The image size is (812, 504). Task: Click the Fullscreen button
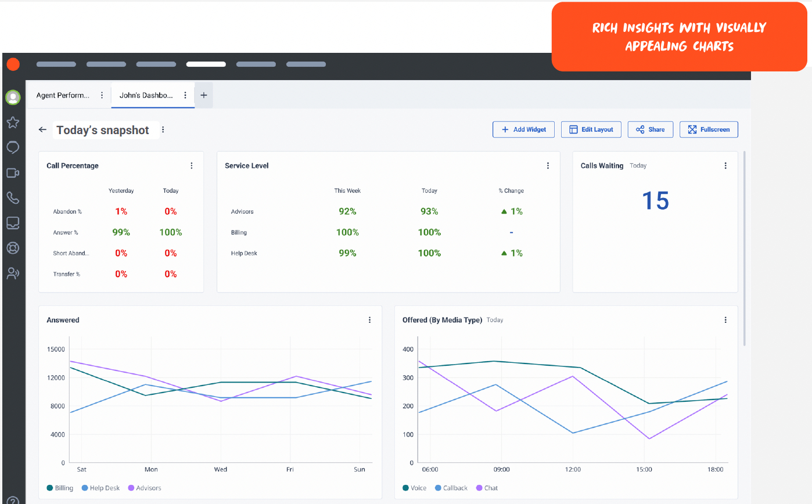[x=709, y=129]
